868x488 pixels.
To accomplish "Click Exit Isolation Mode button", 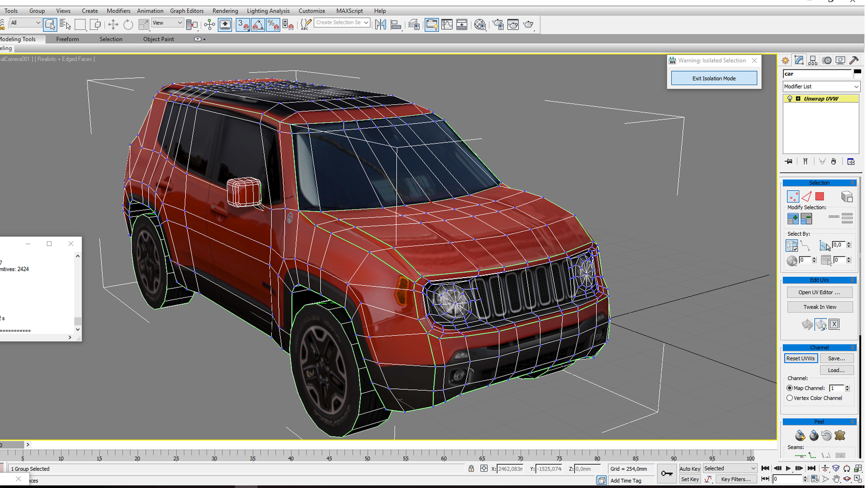I will click(714, 78).
